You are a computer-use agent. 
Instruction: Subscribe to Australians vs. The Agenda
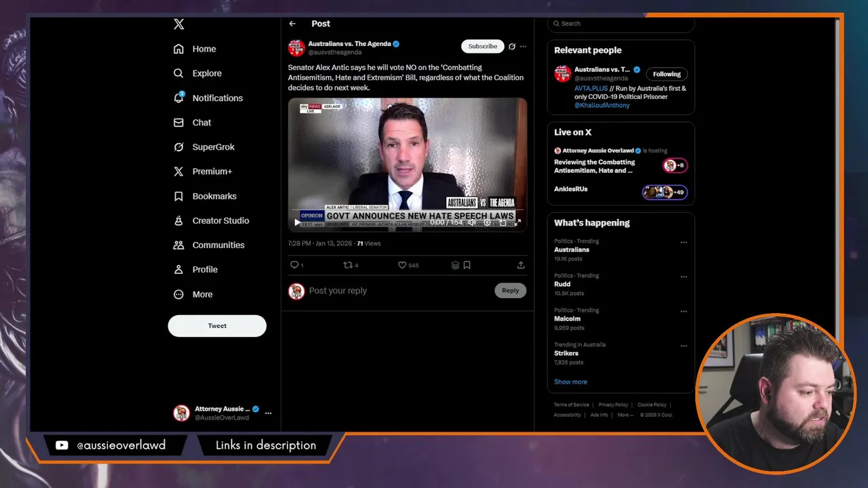coord(483,46)
